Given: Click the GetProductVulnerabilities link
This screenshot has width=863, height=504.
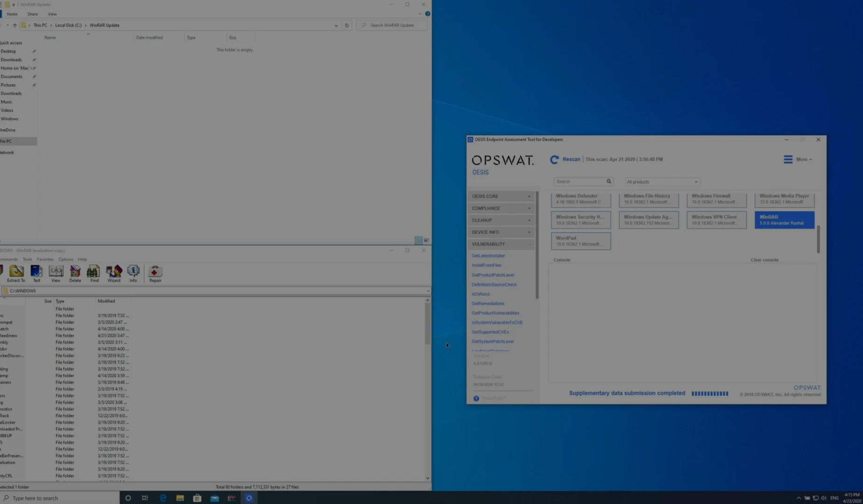Looking at the screenshot, I should pyautogui.click(x=495, y=313).
